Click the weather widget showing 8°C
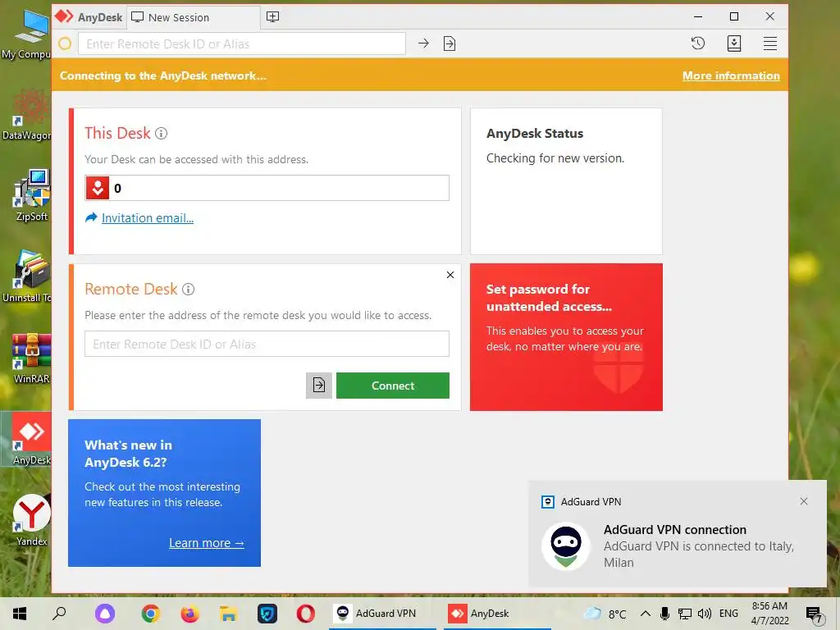840x630 pixels. coord(605,614)
